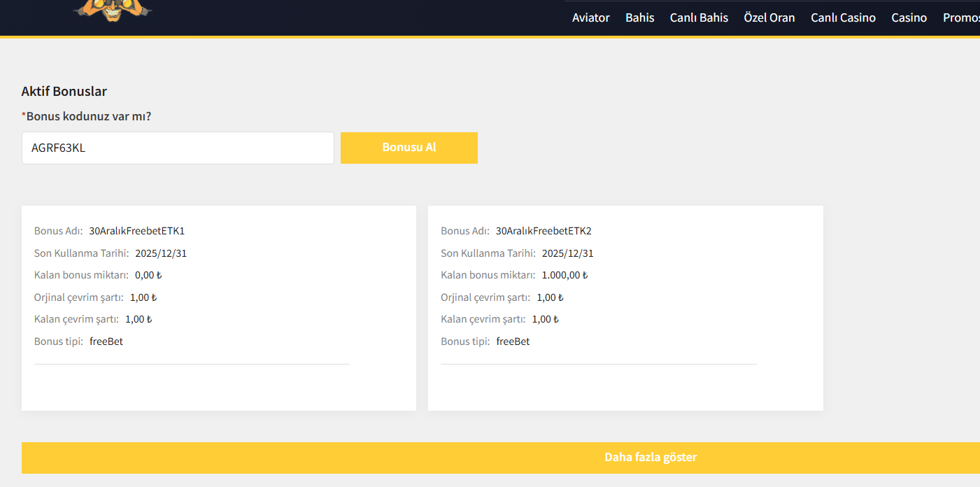980x487 pixels.
Task: Click remaining bonus amount 1.000,00 ₺
Action: [564, 275]
